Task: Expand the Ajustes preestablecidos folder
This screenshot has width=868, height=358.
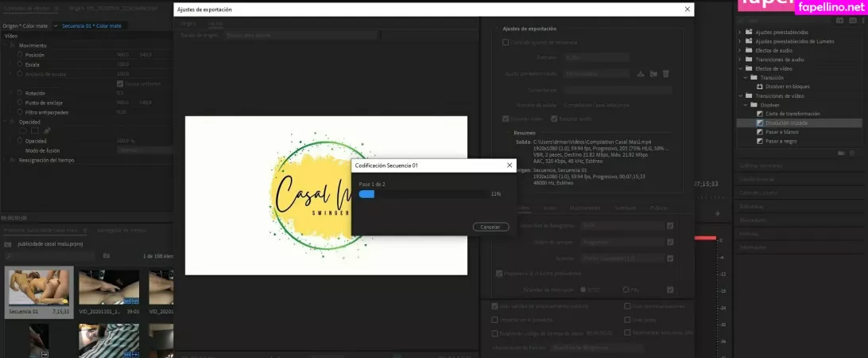Action: click(739, 32)
